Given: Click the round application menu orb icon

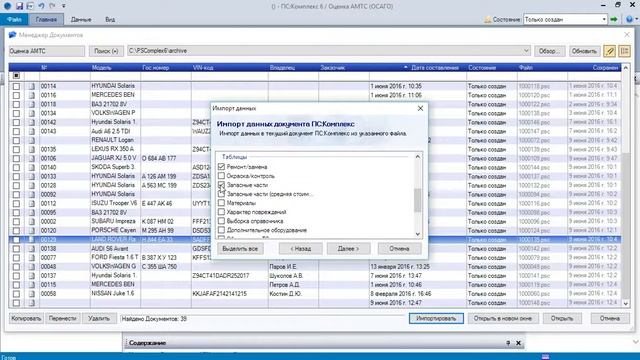Looking at the screenshot, I should click(x=7, y=6).
